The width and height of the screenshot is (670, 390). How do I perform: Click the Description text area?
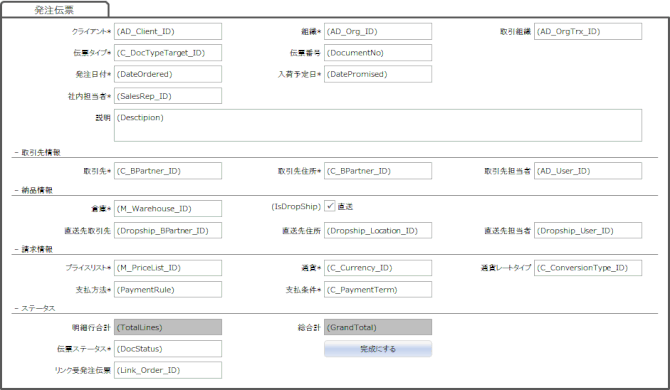[378, 126]
